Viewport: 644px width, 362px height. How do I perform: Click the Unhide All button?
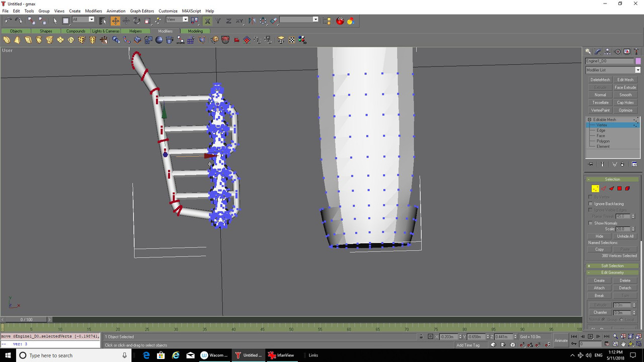pyautogui.click(x=625, y=236)
